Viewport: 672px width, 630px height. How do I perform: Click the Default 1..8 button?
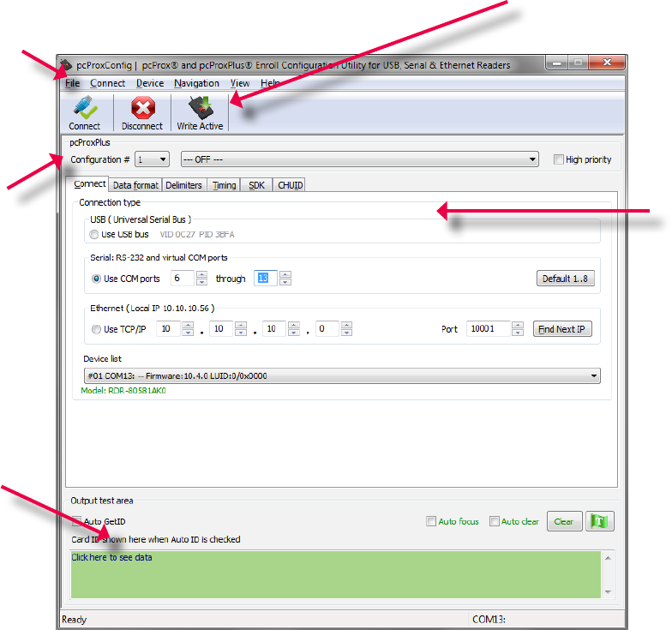566,279
